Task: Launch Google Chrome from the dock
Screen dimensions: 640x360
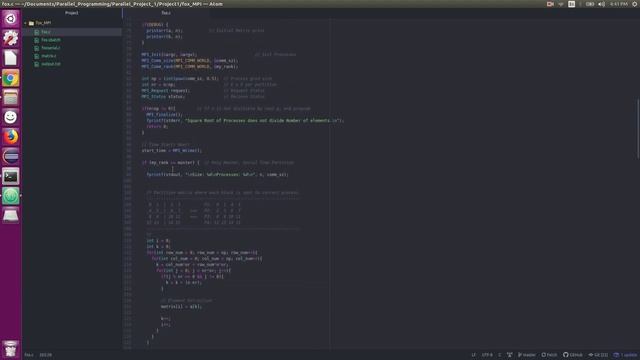Action: tap(11, 78)
